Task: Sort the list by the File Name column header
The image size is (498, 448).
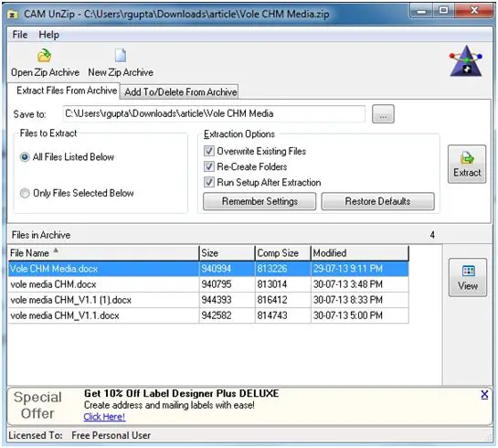Action: pos(103,253)
